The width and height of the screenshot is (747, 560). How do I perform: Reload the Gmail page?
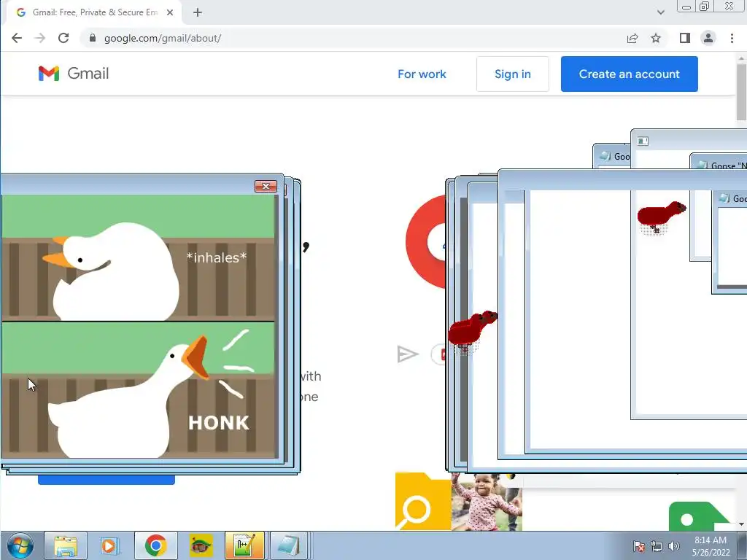pos(63,38)
